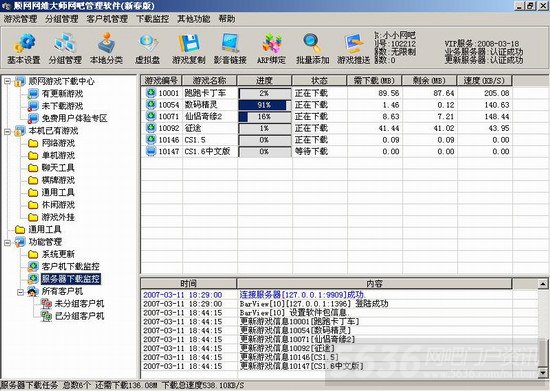Click 剩余(MB) column header
Image resolution: width=550 pixels, height=391 pixels.
pyautogui.click(x=429, y=81)
